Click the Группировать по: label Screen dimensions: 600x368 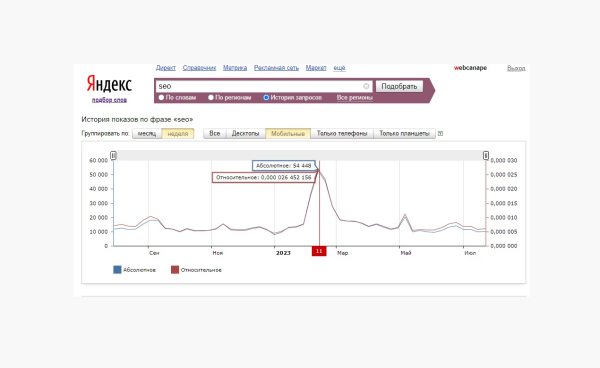click(x=105, y=134)
